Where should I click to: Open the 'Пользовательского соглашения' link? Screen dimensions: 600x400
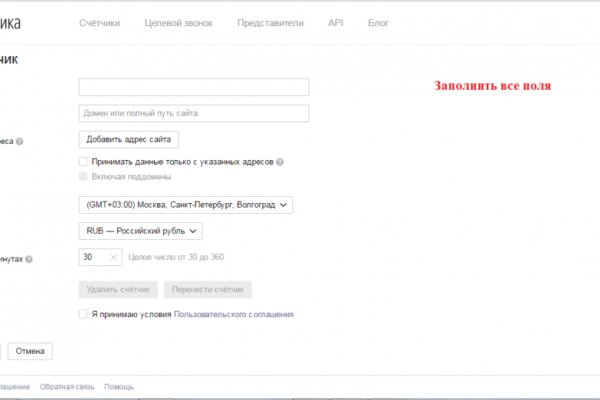pyautogui.click(x=234, y=314)
